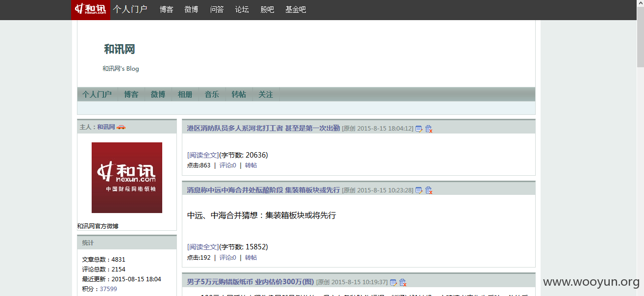Click 转帖 on post with 192 clicks
This screenshot has width=644, height=296.
[251, 258]
